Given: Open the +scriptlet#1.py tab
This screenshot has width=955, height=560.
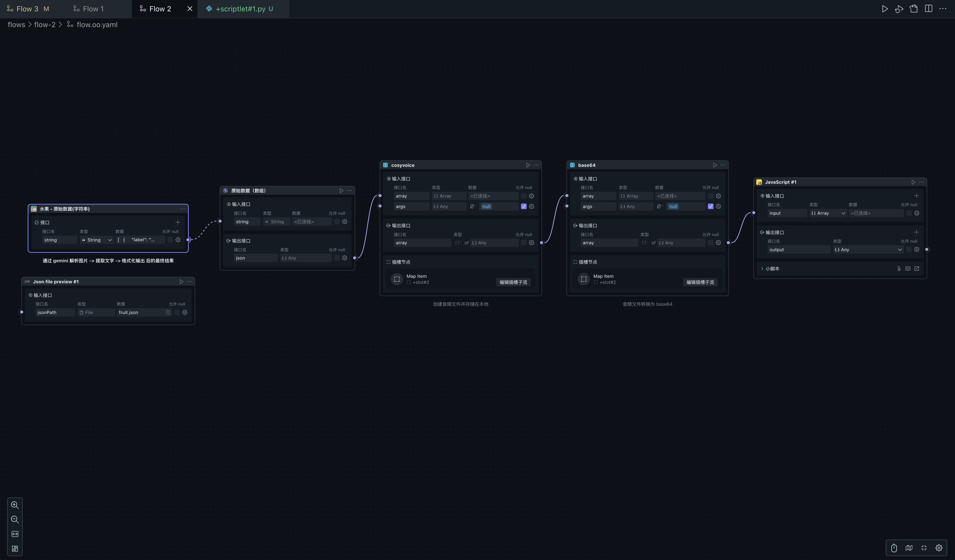Looking at the screenshot, I should pyautogui.click(x=240, y=9).
